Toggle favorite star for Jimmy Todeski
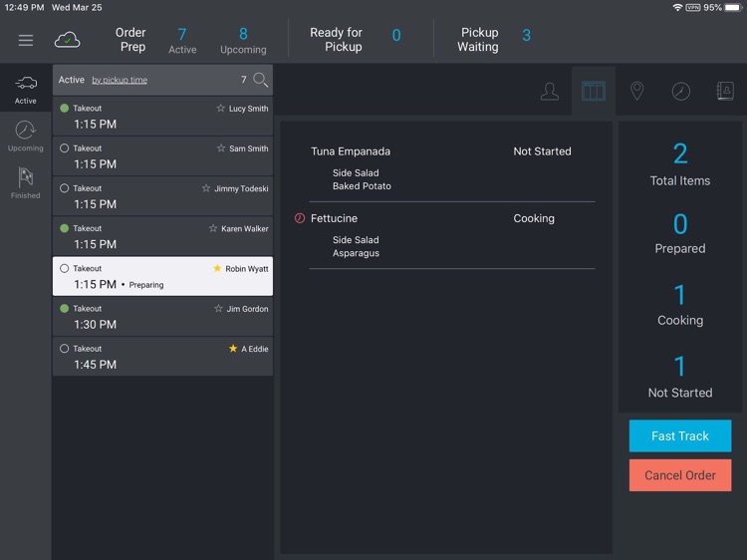The width and height of the screenshot is (747, 560). pos(206,188)
